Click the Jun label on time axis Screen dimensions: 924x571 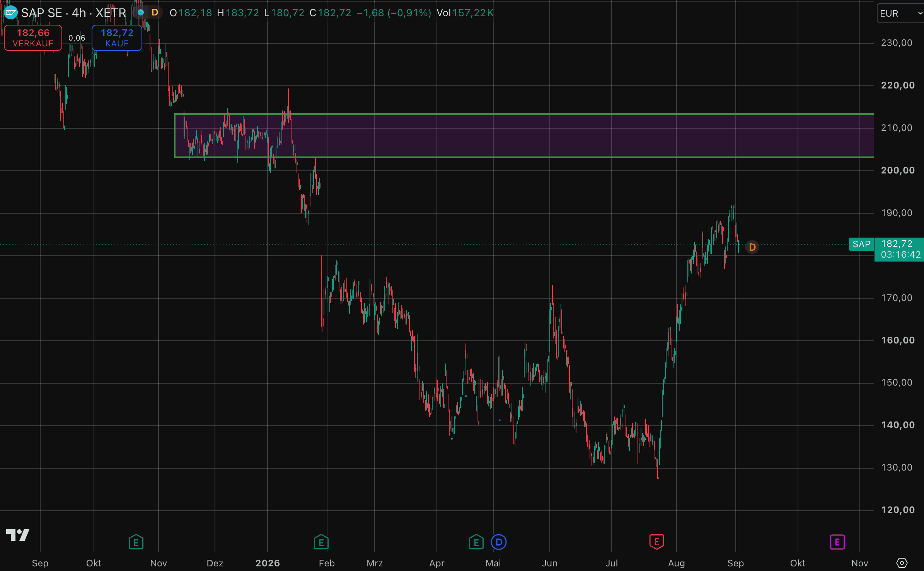coord(549,563)
